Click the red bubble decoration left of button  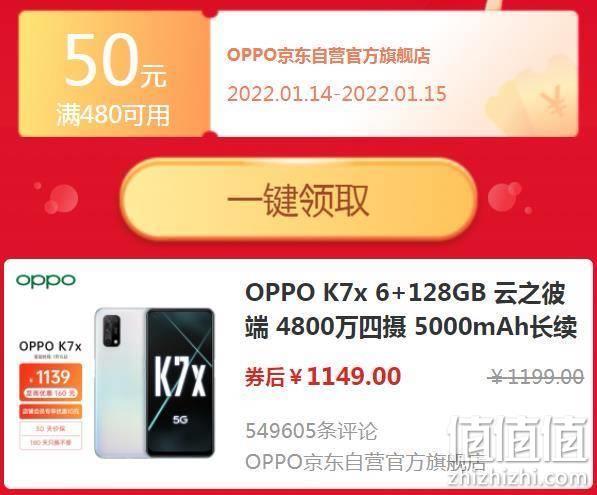tap(61, 199)
